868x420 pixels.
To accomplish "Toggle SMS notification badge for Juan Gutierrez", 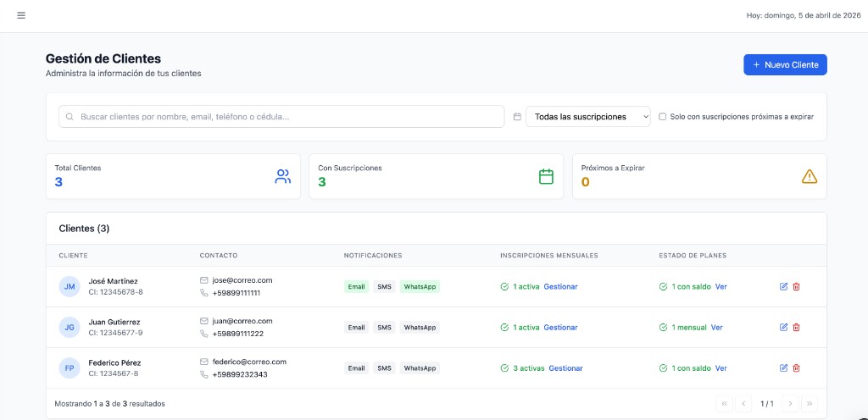I will 384,327.
